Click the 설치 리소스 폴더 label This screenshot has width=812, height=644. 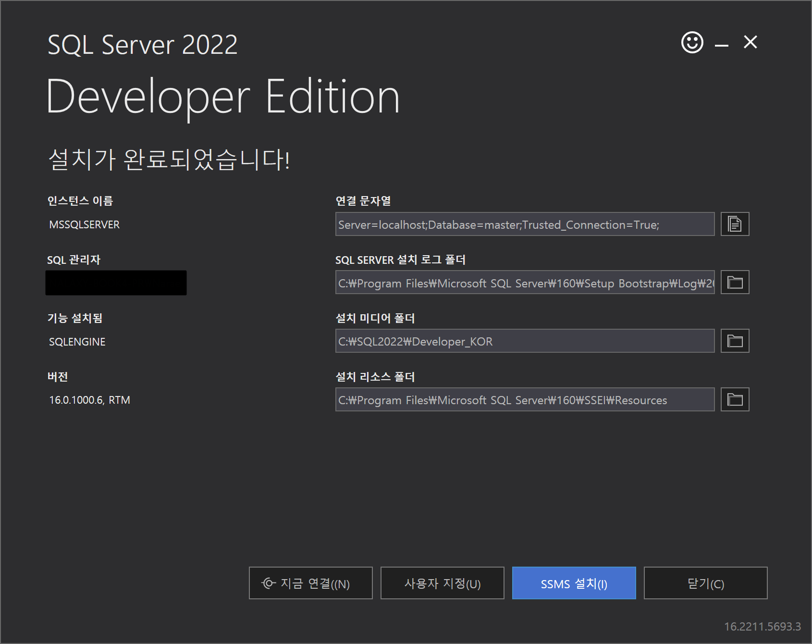tap(375, 377)
